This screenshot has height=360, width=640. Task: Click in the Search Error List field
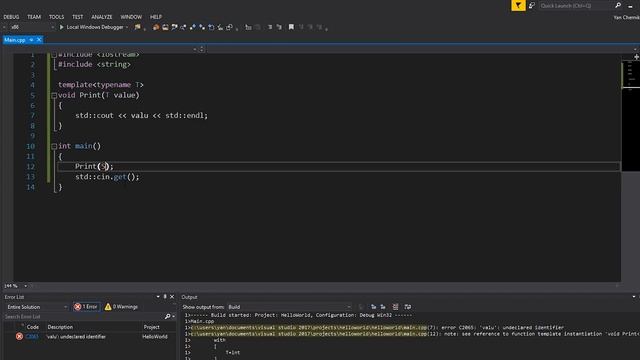point(84,316)
